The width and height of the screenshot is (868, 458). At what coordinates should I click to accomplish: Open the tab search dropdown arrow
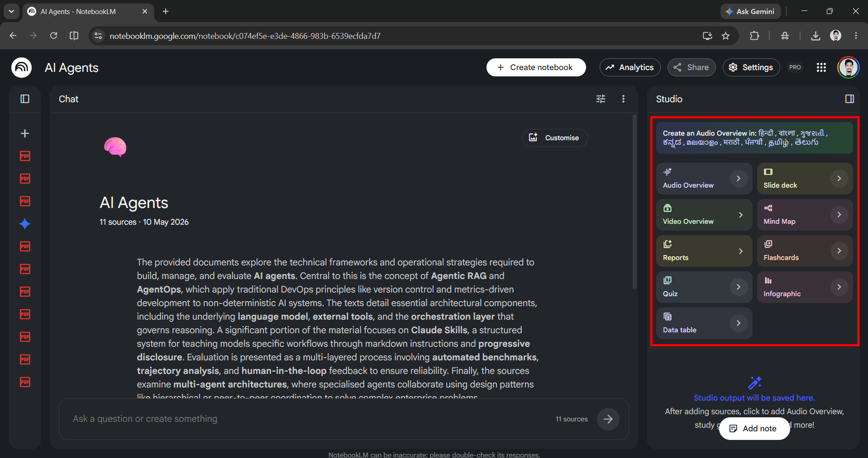point(11,11)
